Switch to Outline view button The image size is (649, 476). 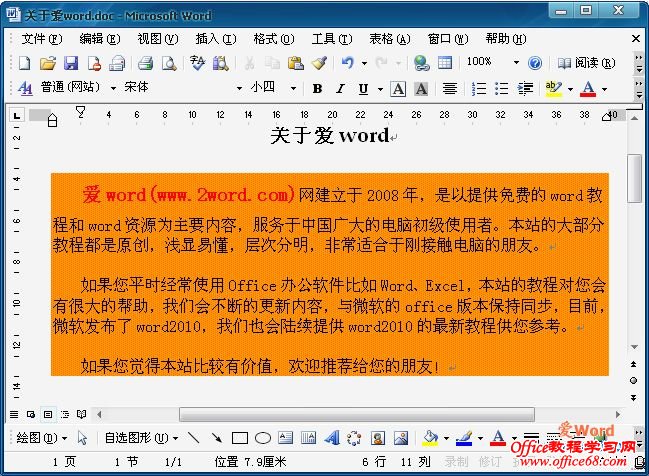click(65, 414)
